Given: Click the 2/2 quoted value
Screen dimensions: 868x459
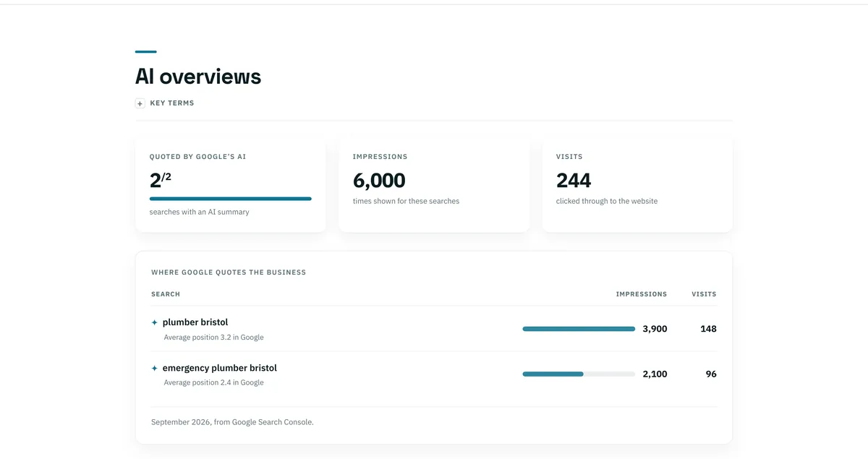Looking at the screenshot, I should [161, 179].
